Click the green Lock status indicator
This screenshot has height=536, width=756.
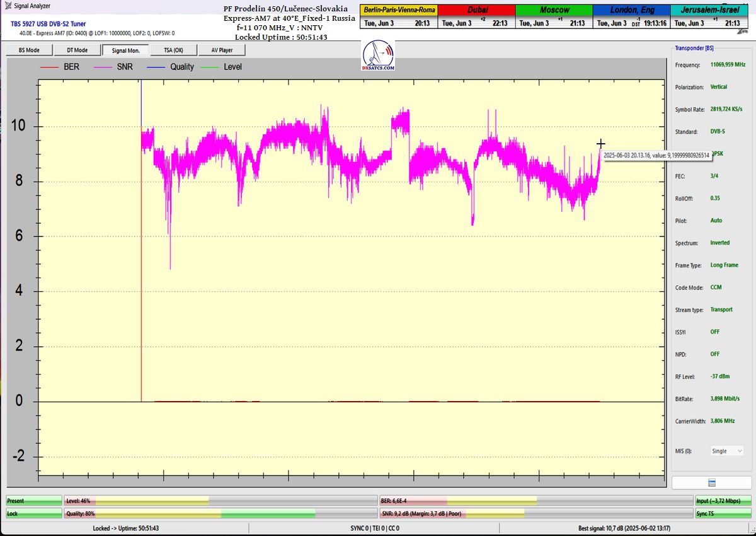(34, 514)
